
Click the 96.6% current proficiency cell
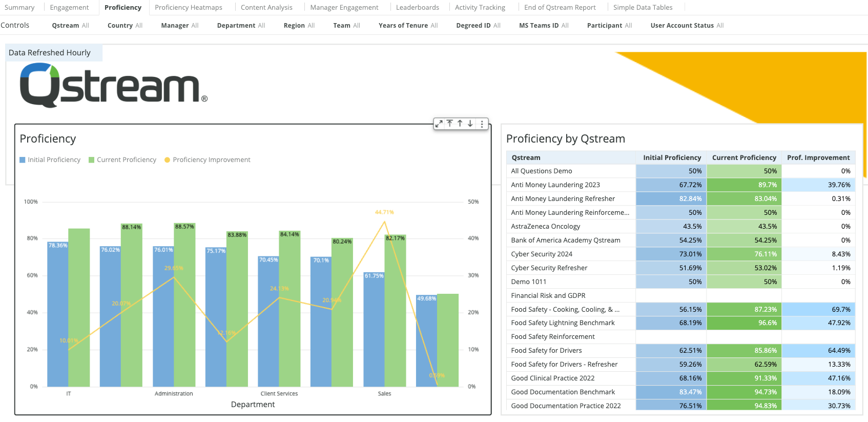744,323
